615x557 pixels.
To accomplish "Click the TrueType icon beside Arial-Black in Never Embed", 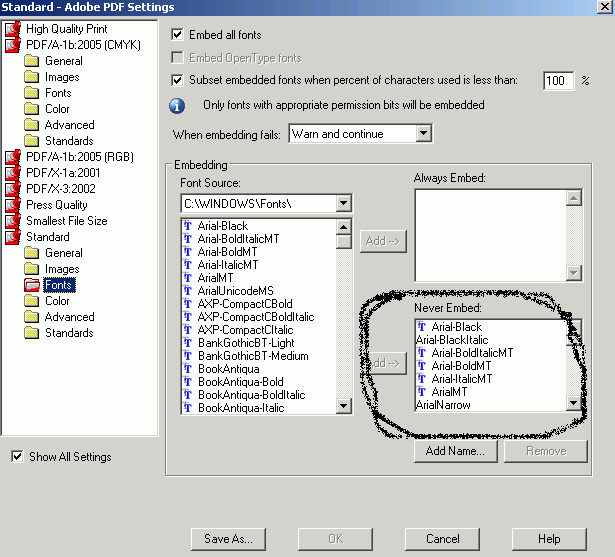I will [422, 327].
